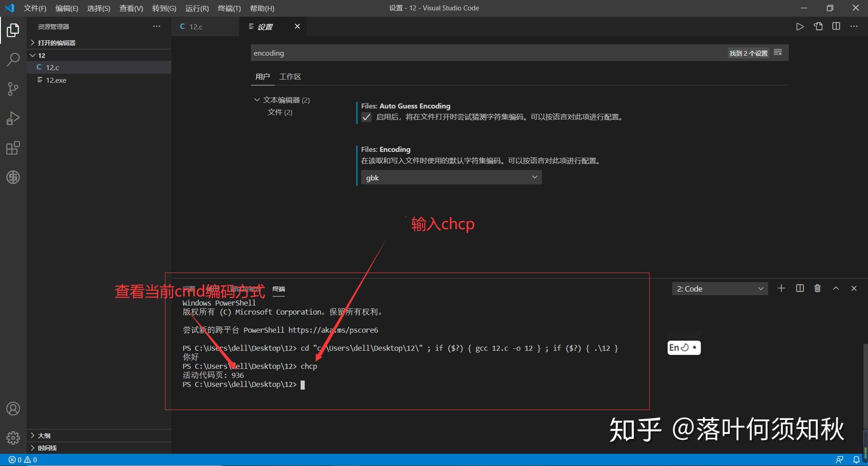Create a new terminal with the plus icon
The width and height of the screenshot is (868, 466).
click(x=781, y=288)
